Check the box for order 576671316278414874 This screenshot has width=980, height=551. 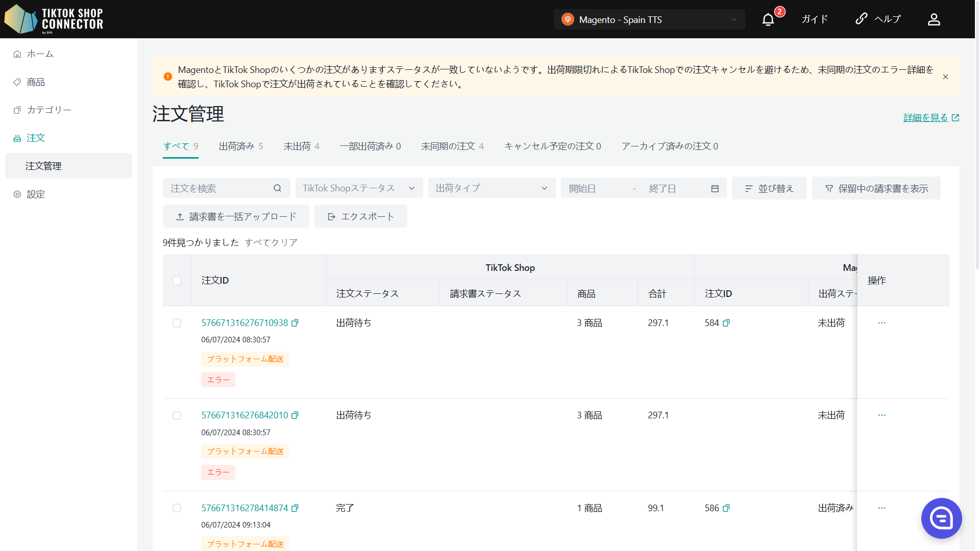coord(177,508)
